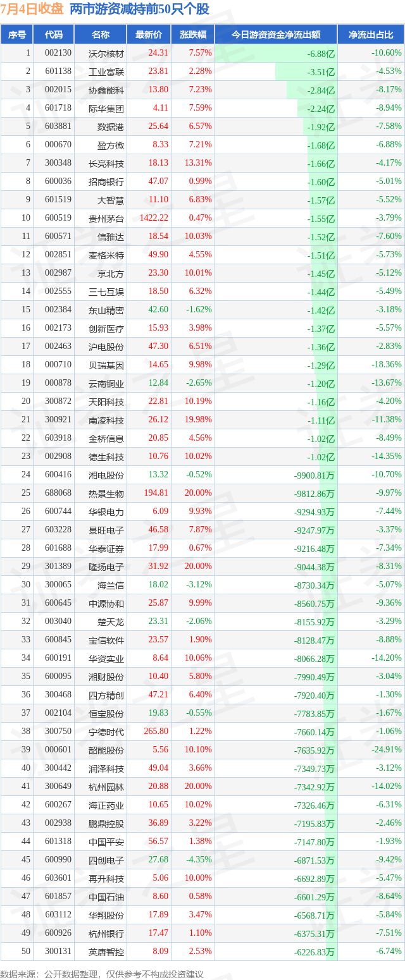
Task: Click 四创电子 change value -4.35%
Action: [200, 860]
